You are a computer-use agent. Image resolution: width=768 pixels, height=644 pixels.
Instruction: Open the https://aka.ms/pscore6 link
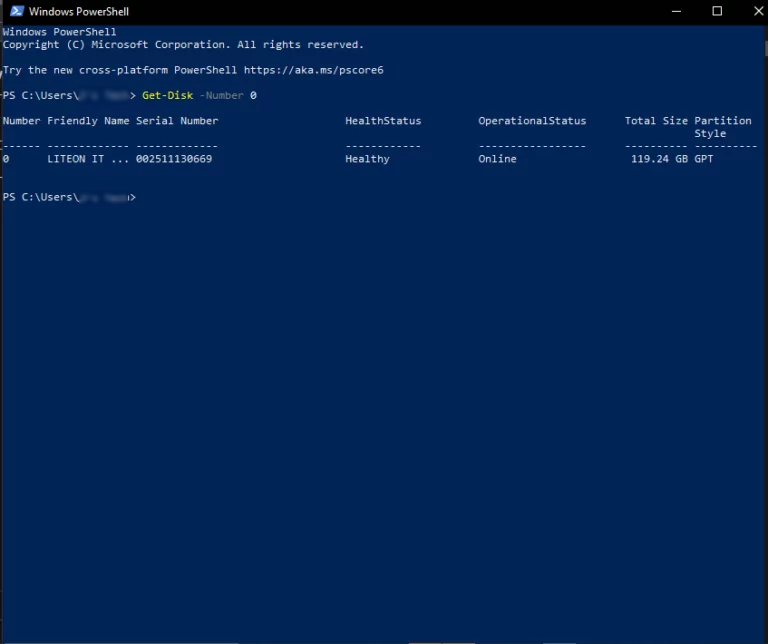pyautogui.click(x=313, y=70)
